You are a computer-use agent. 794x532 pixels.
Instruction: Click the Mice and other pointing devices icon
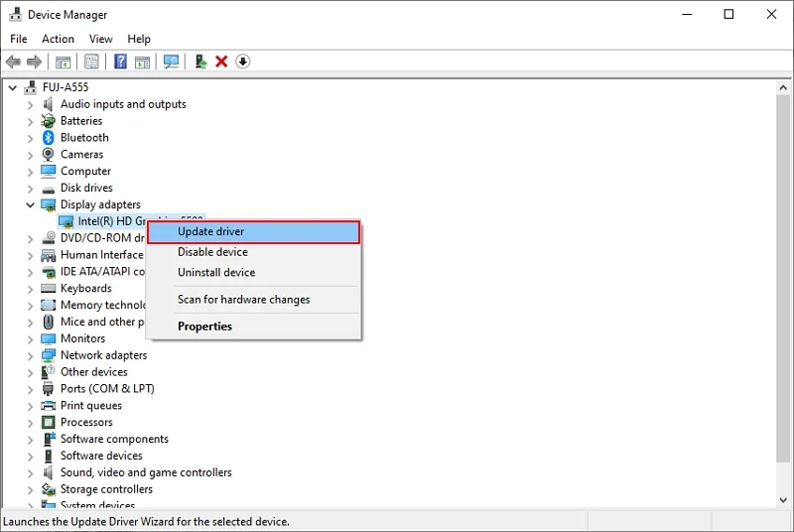click(48, 322)
